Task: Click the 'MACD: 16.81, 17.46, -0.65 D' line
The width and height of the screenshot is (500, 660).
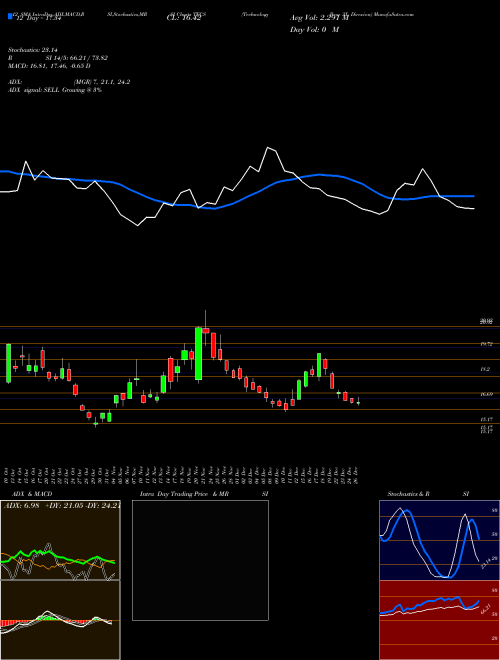Action: click(49, 66)
